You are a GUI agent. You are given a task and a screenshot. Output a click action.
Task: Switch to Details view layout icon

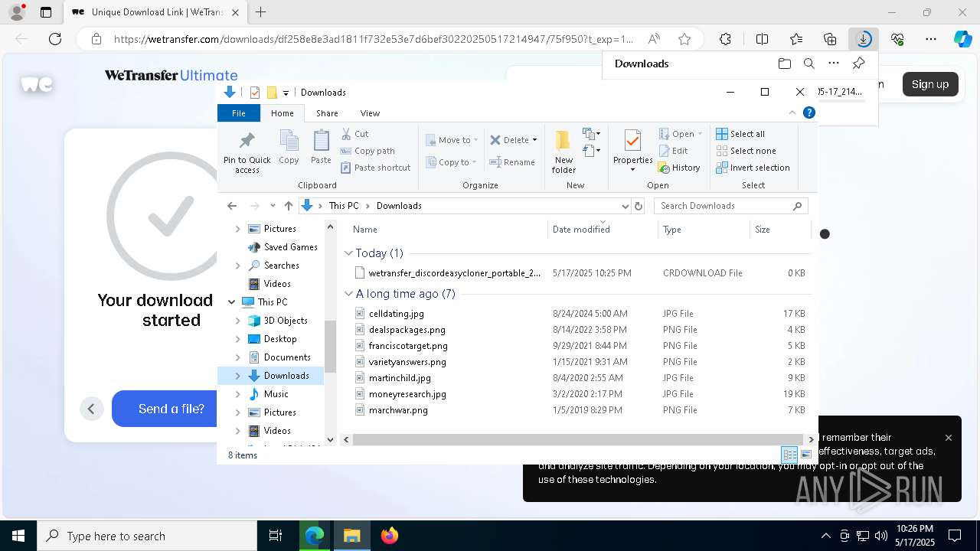coord(789,455)
